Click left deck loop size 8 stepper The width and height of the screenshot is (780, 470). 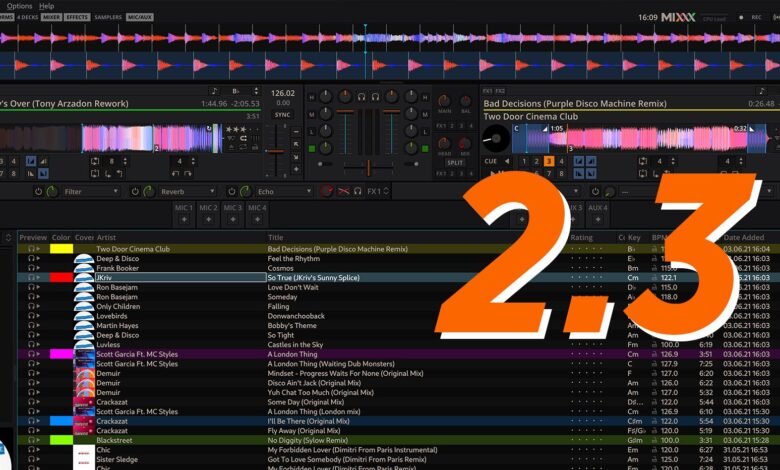click(125, 161)
